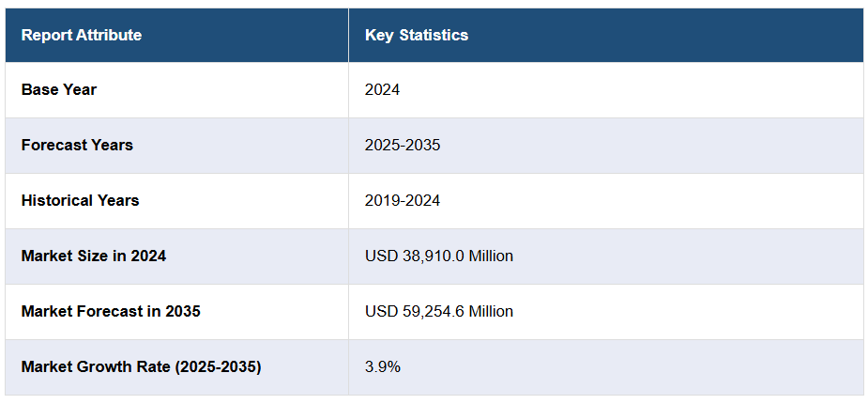Click the "Key Statistics" column header
Viewport: 868px width, 404px height.
pyautogui.click(x=416, y=36)
